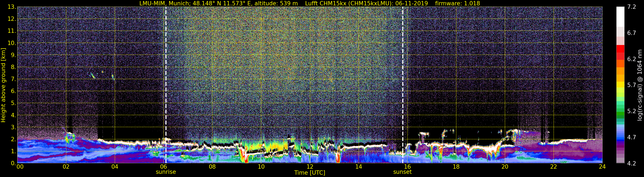This screenshot has height=177, width=644.
Task: Click the y-axis tick label '2.'
Action: pyautogui.click(x=13, y=139)
